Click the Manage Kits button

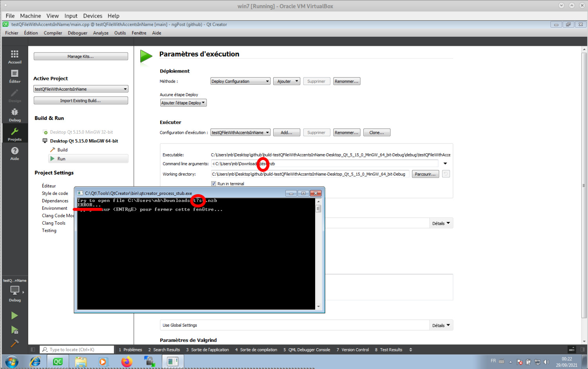click(81, 56)
